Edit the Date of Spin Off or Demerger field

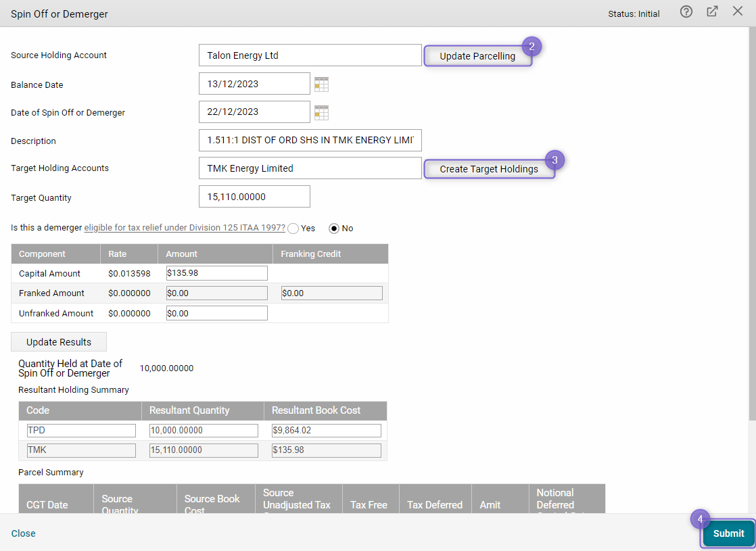[254, 112]
